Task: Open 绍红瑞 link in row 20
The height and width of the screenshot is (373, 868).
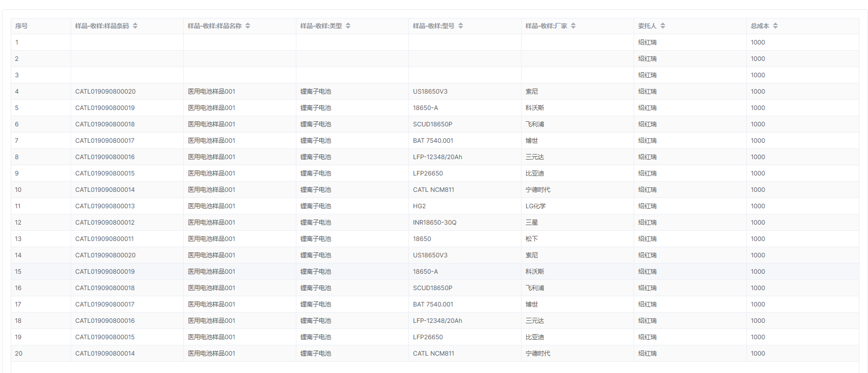Action: (x=647, y=354)
